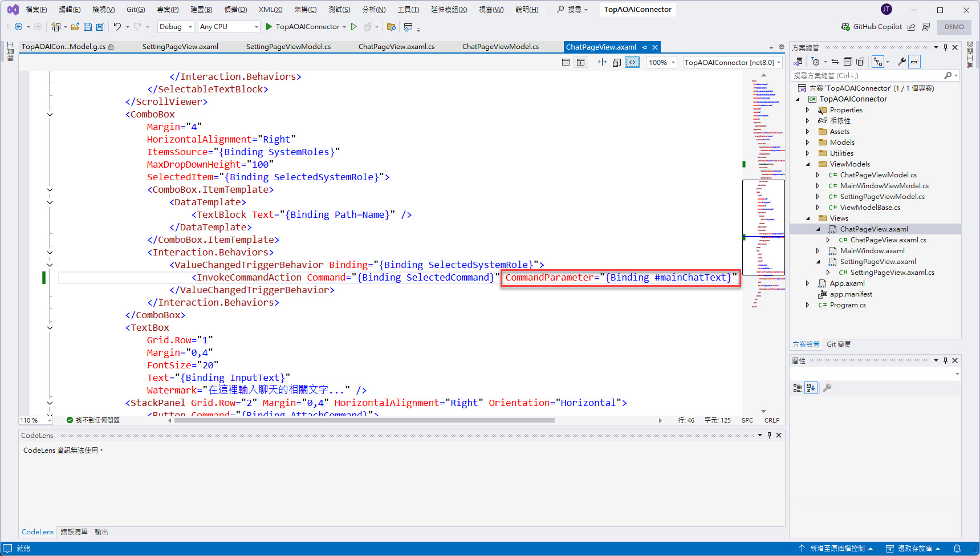Click 選取存放庫 in status bar
Image resolution: width=980 pixels, height=556 pixels.
tap(913, 549)
